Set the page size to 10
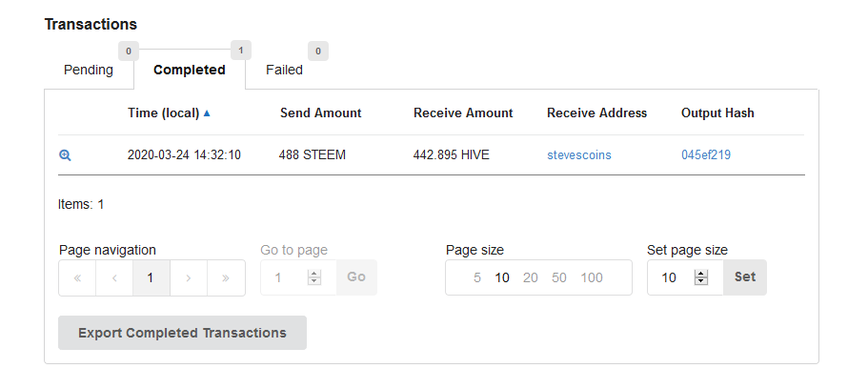 pos(502,277)
